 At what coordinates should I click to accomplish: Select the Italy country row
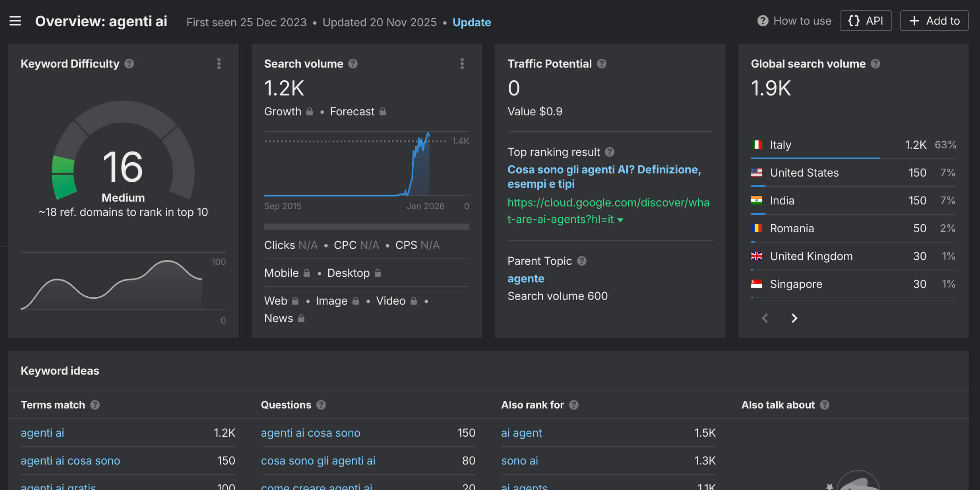tap(853, 145)
